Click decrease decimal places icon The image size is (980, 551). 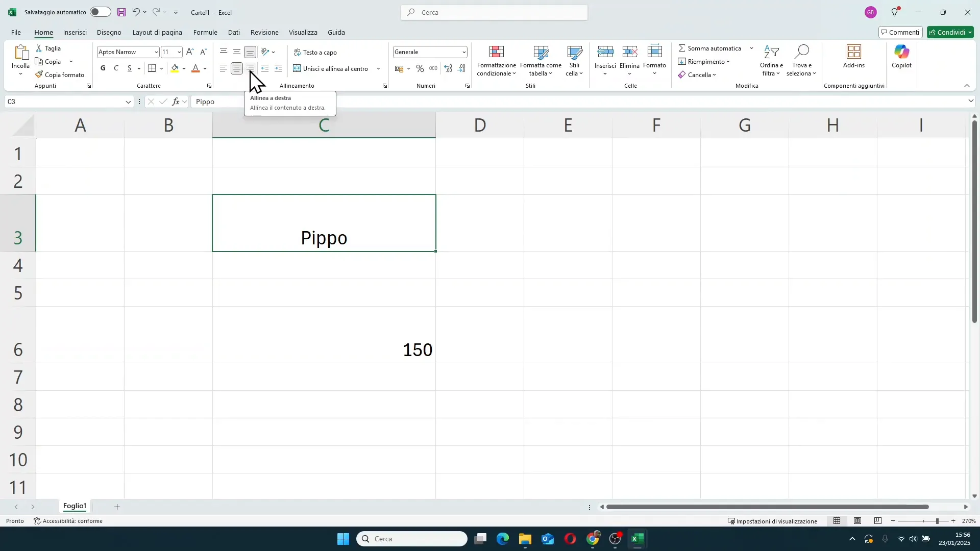462,68
